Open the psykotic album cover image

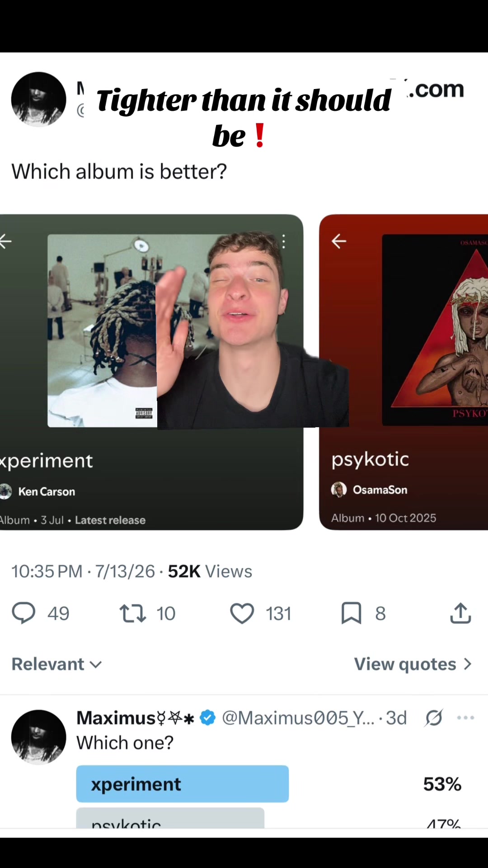(435, 330)
